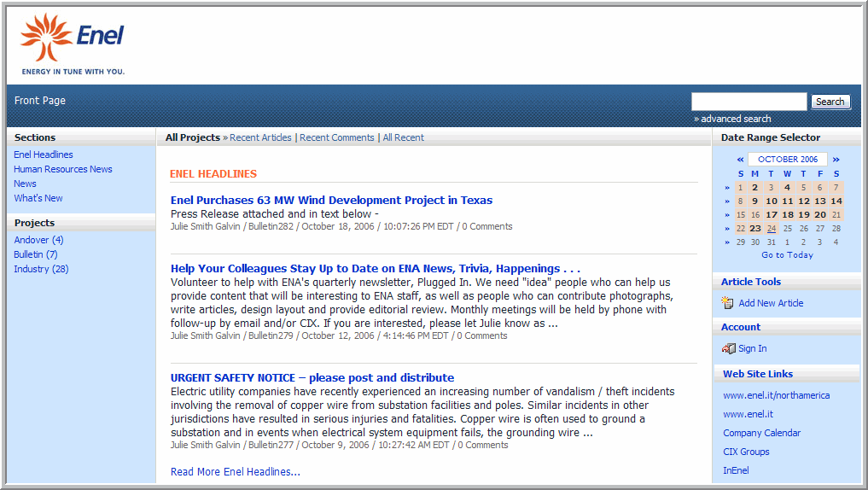Open Industry (28) project

tap(41, 269)
